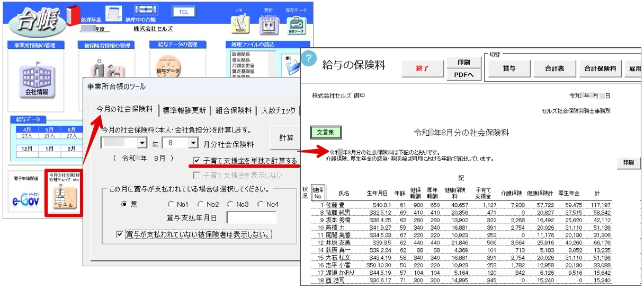The image size is (644, 288).
Task: Click the 印刷 button beside the report text
Action: (x=629, y=163)
